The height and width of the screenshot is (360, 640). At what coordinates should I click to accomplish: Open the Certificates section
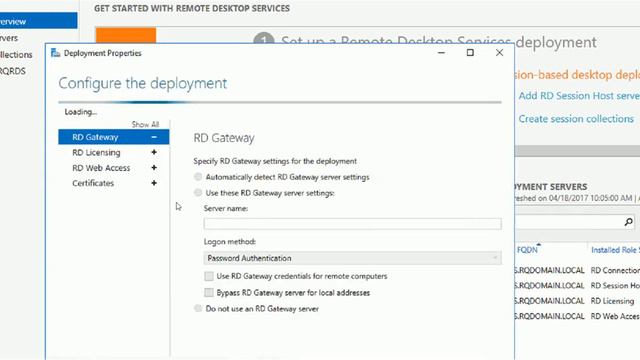pos(93,183)
